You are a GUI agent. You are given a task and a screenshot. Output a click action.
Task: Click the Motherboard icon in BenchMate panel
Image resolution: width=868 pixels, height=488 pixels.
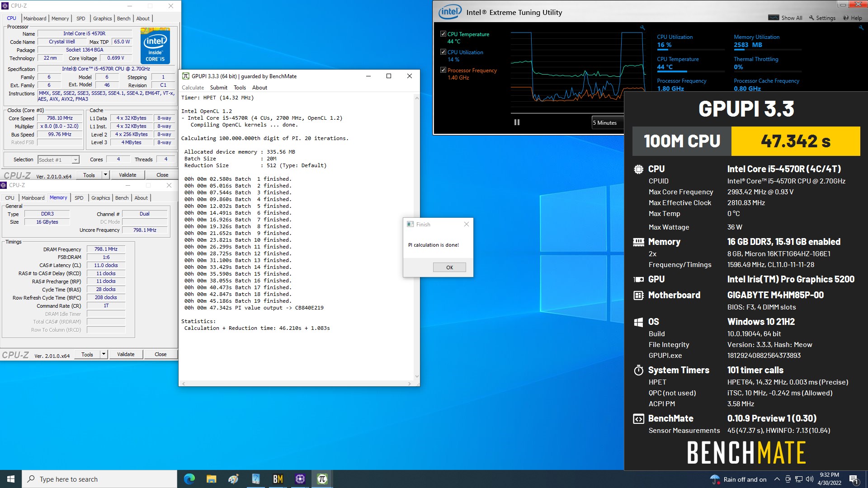click(x=638, y=296)
